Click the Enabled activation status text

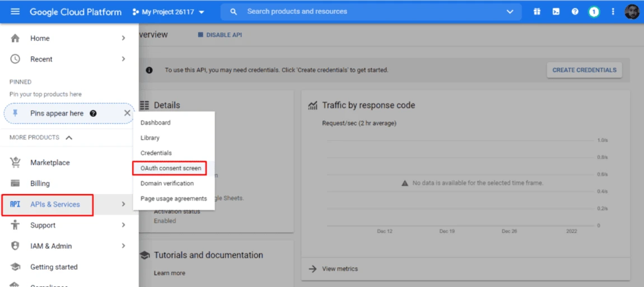coord(165,221)
